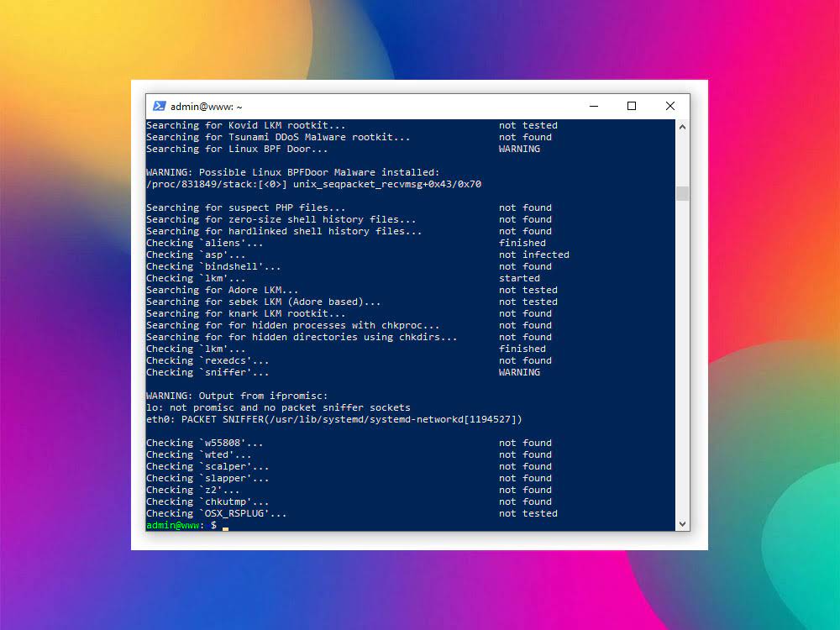This screenshot has width=840, height=630.
Task: Click the scrollbar up arrow
Action: pyautogui.click(x=682, y=127)
